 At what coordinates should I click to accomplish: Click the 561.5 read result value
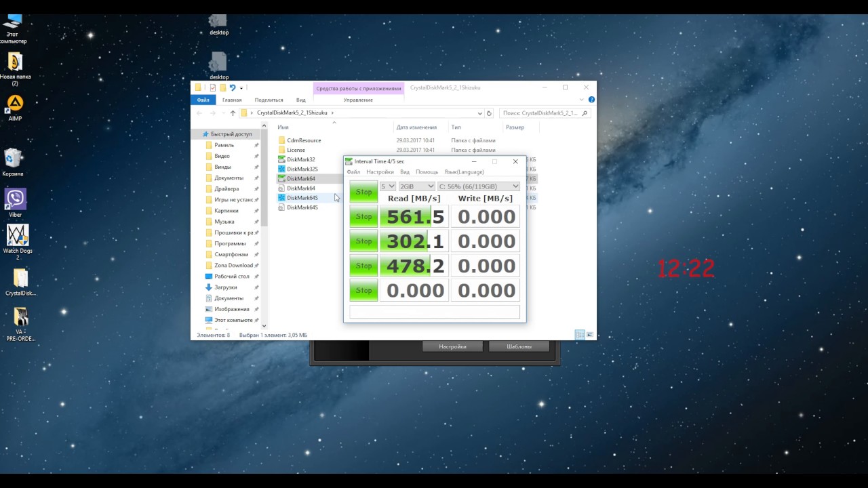click(x=414, y=217)
